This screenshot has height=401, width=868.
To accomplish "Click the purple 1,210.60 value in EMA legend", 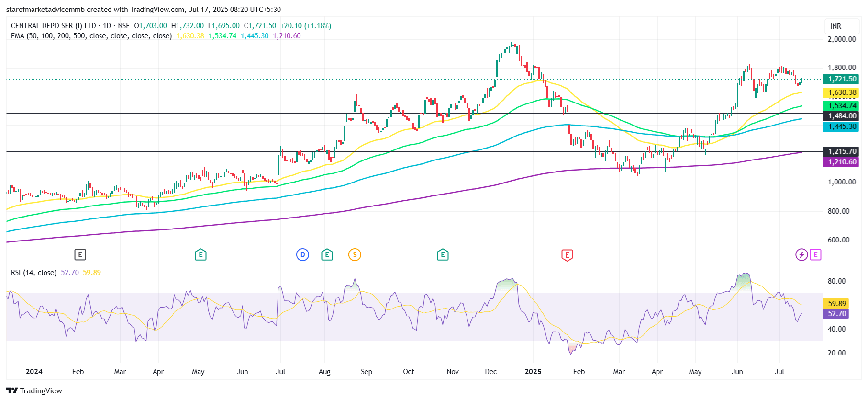I will point(287,36).
